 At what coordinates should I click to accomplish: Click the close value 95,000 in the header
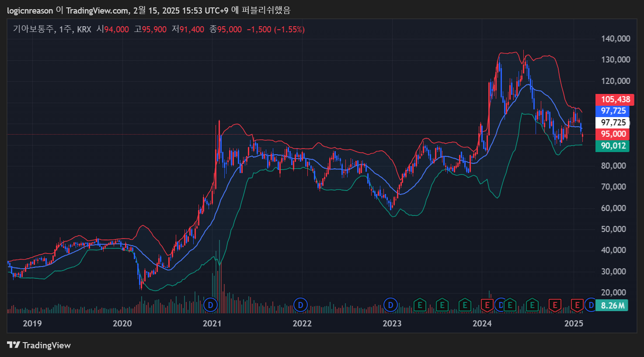point(230,29)
